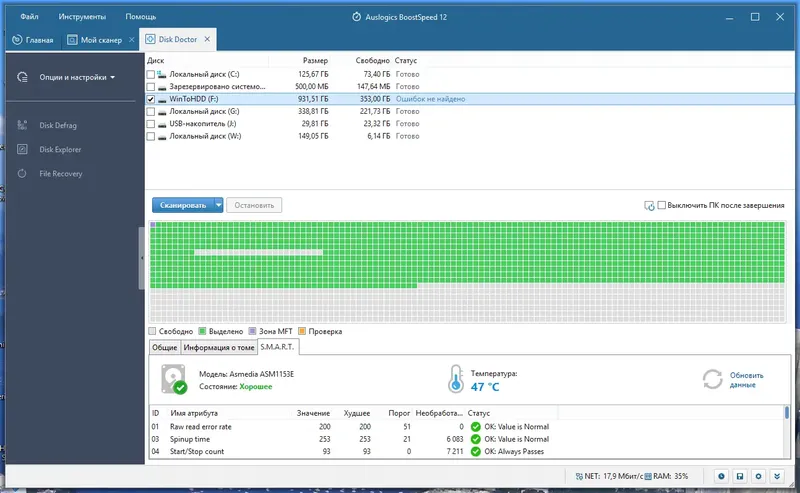Click the thermometer temperature icon

coord(456,379)
